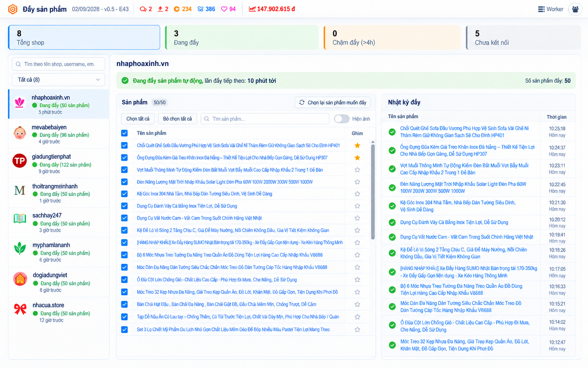
Task: Click the orange hexagon app logo
Action: (13, 9)
